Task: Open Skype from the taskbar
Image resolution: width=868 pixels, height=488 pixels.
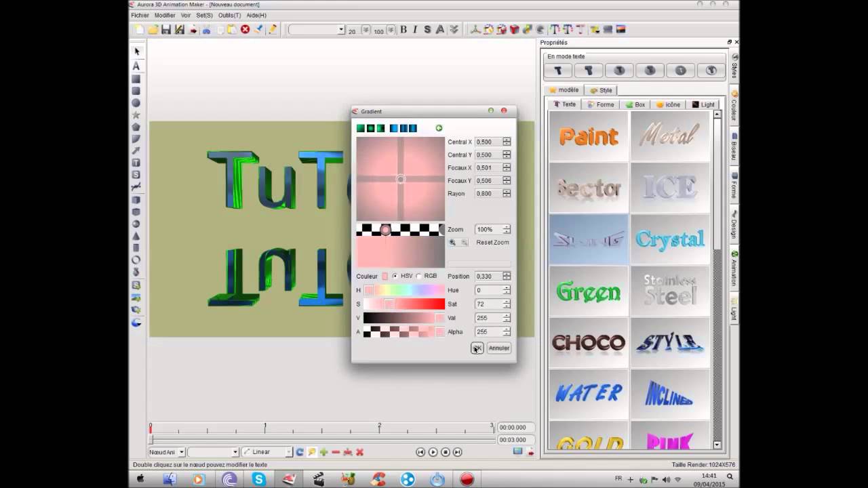Action: pyautogui.click(x=259, y=479)
